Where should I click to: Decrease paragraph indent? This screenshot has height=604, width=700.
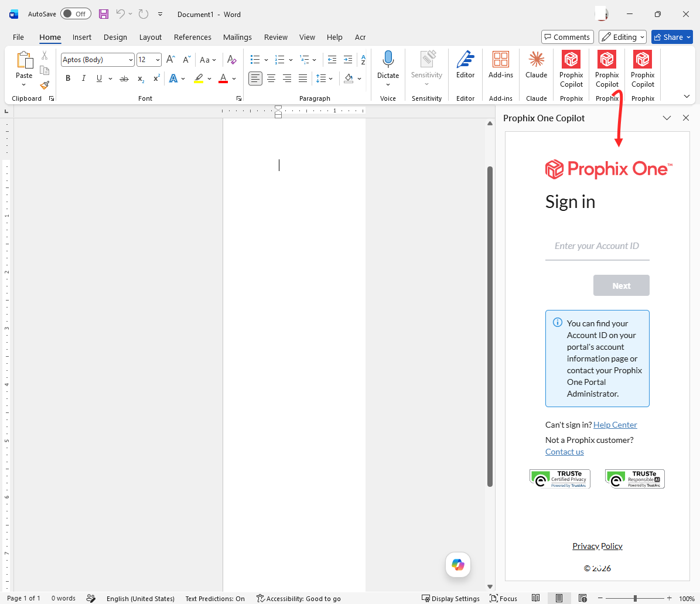coord(332,59)
